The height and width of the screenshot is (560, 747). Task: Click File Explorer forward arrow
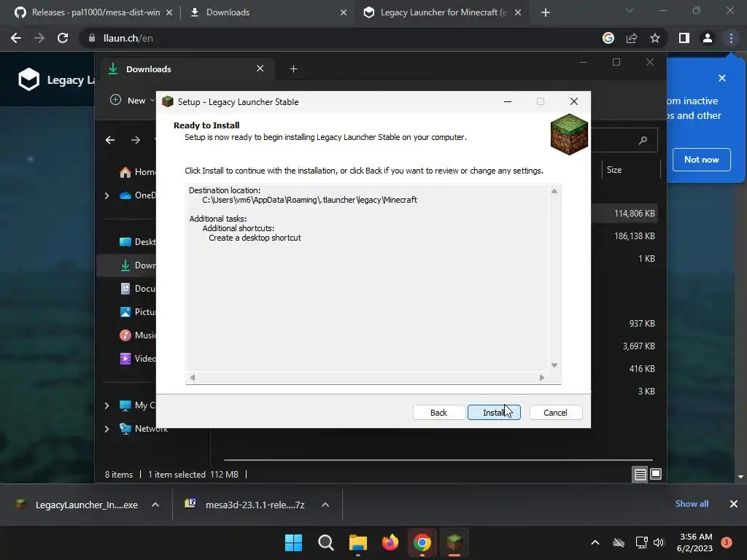coord(136,140)
